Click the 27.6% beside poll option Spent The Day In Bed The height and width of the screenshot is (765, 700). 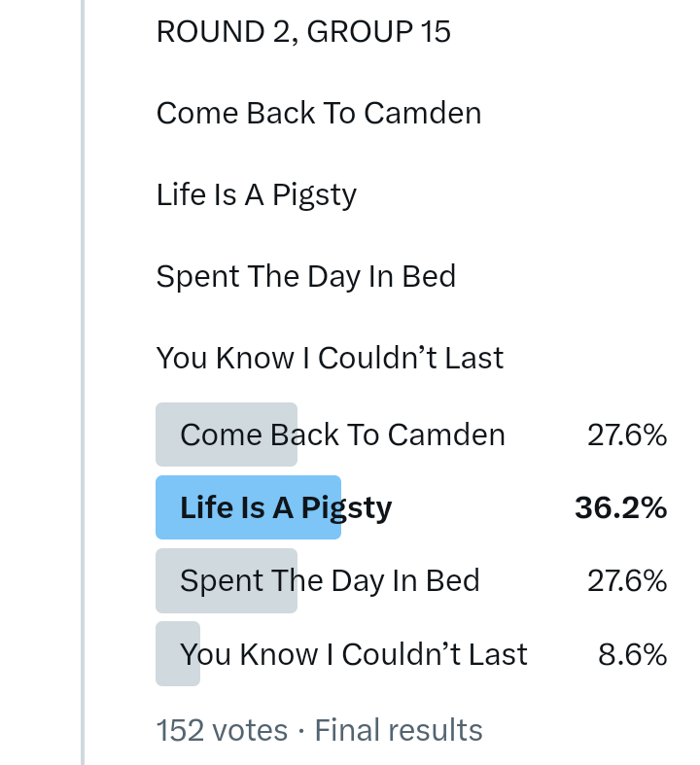pyautogui.click(x=627, y=580)
